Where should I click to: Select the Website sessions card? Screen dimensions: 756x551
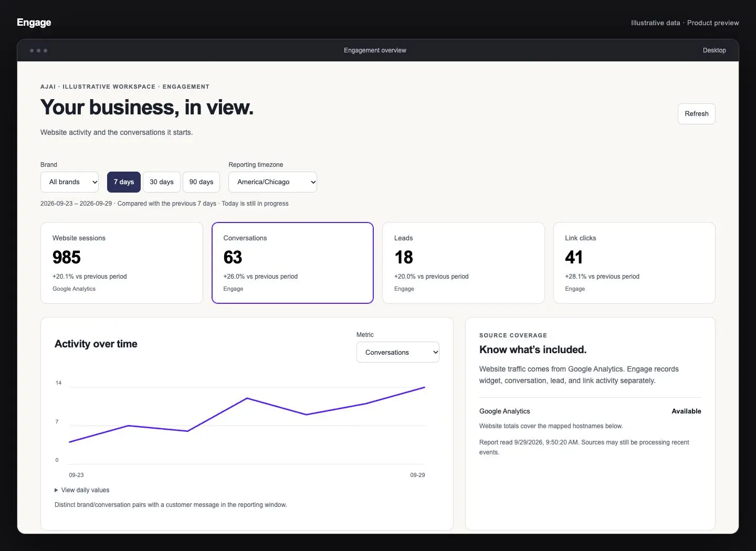coord(122,263)
